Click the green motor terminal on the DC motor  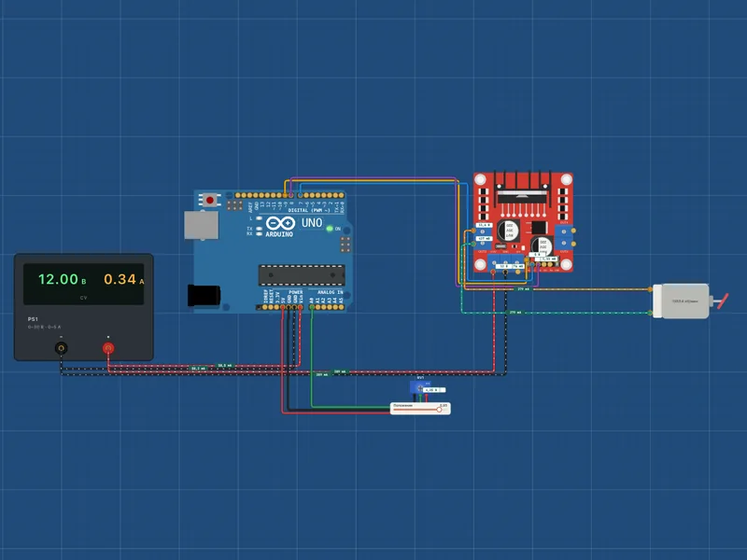pyautogui.click(x=650, y=313)
